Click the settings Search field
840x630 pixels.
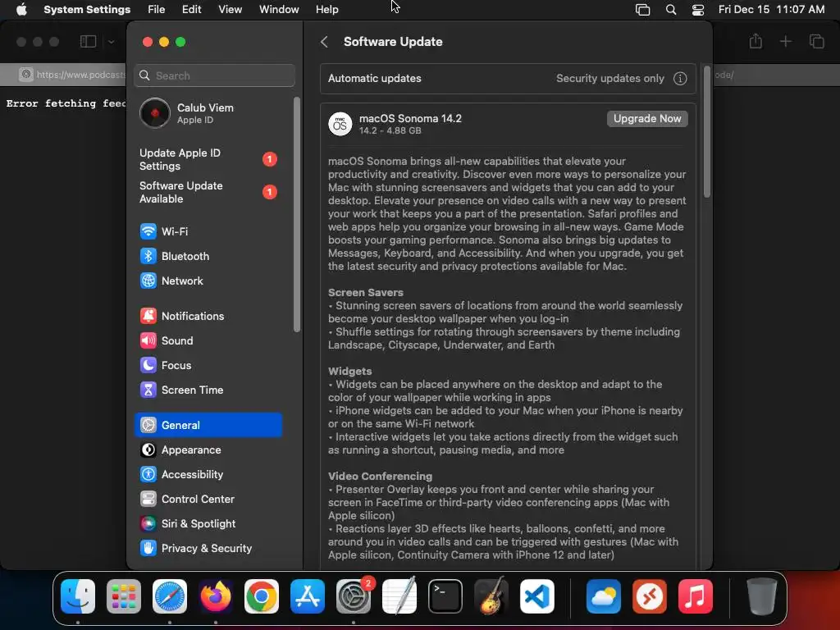215,75
